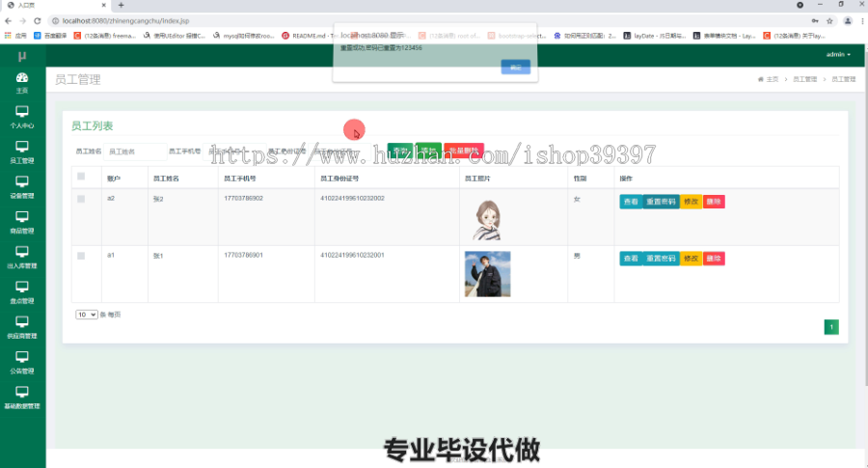Screen dimensions: 868x468
Task: Open a new browser tab with plus
Action: point(121,5)
